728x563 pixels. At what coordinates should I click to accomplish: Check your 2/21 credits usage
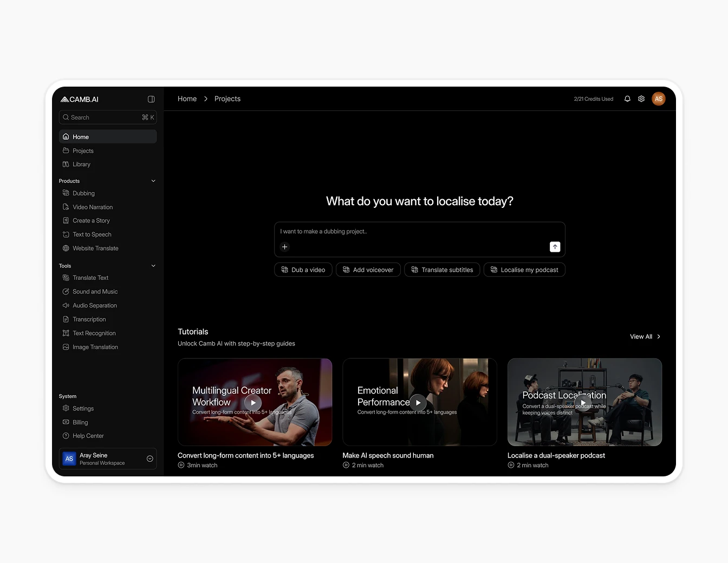[593, 99]
